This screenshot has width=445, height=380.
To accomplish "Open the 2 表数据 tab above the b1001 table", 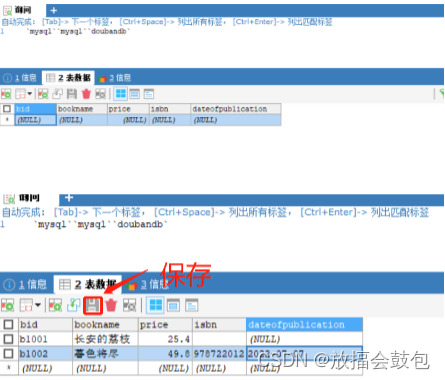I will (x=87, y=284).
